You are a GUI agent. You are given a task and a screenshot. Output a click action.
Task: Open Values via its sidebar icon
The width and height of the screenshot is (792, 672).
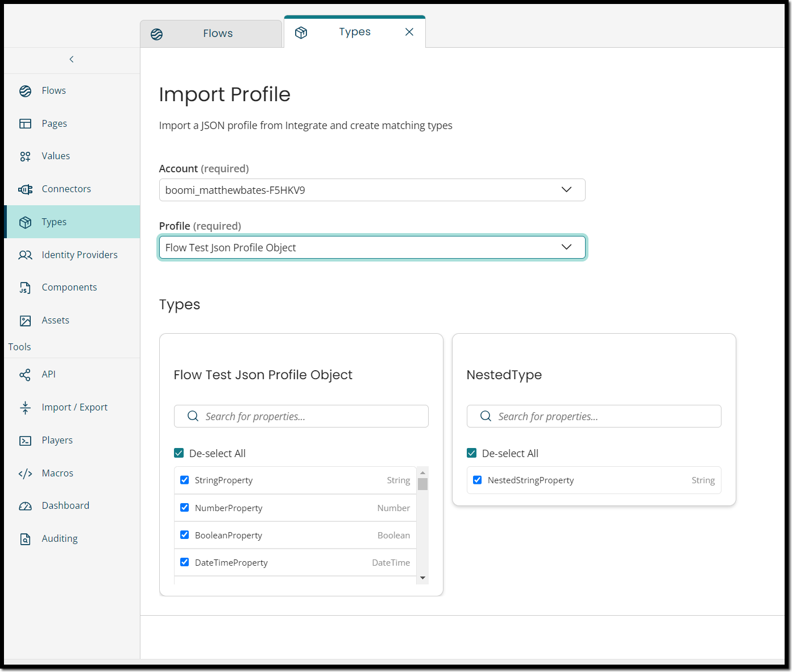pyautogui.click(x=26, y=156)
